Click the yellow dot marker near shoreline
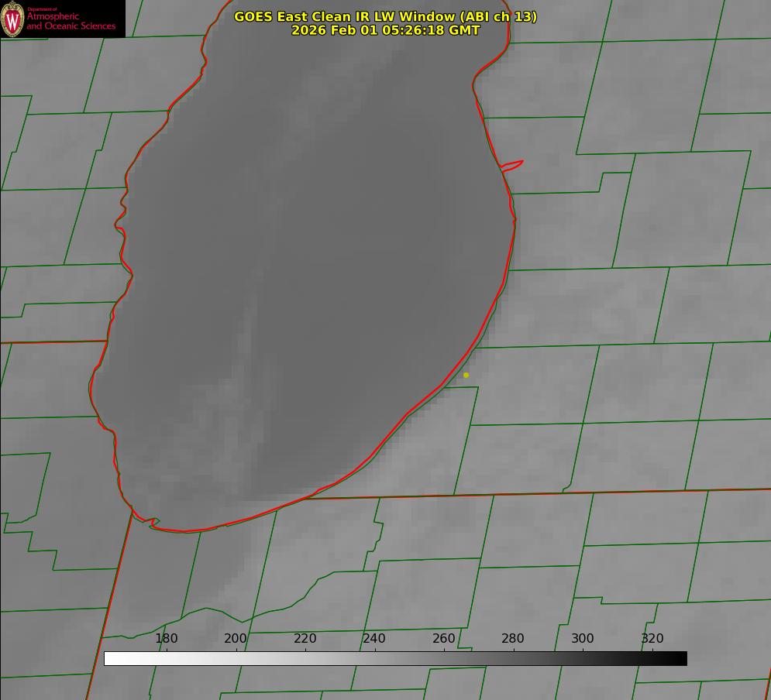The image size is (771, 700). [x=466, y=375]
